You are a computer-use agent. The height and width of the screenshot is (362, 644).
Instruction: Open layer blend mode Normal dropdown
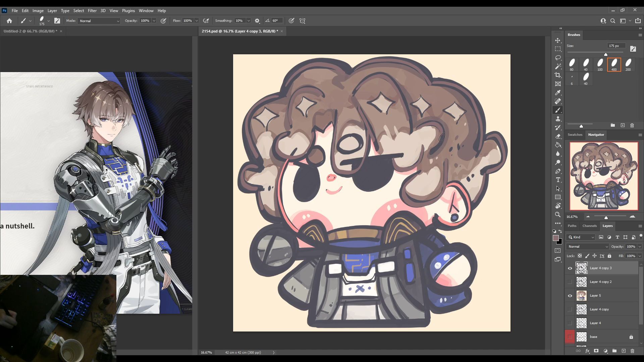(x=587, y=246)
